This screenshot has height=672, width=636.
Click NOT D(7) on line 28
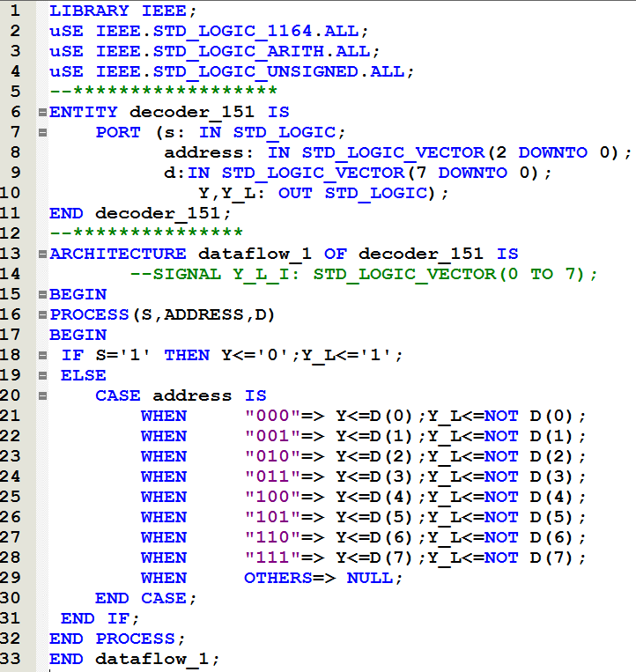pos(529,558)
